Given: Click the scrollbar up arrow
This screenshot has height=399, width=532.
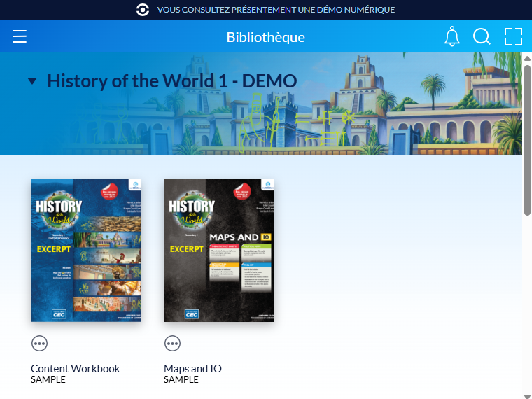Looking at the screenshot, I should [x=528, y=59].
